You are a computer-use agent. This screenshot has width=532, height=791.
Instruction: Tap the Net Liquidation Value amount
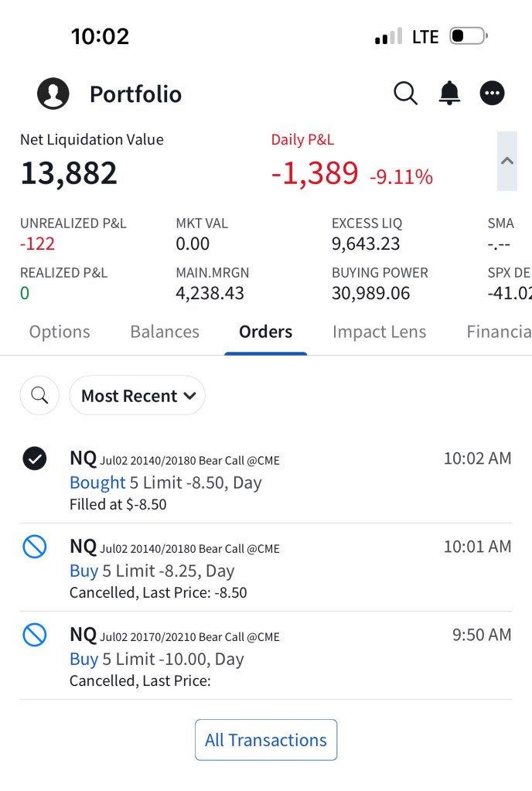(x=69, y=173)
